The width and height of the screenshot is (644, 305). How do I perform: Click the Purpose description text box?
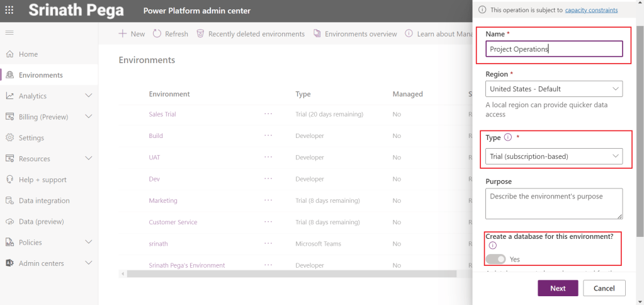(554, 204)
